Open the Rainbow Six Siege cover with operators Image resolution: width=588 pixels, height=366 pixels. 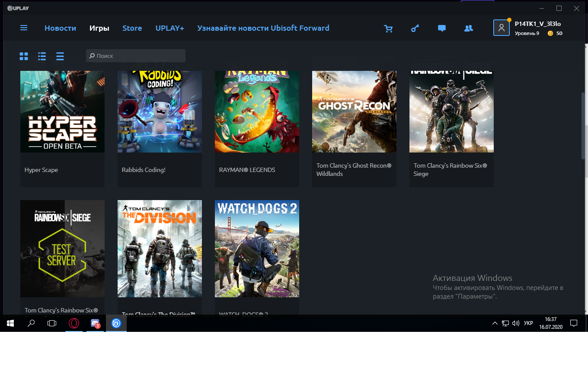pyautogui.click(x=451, y=111)
